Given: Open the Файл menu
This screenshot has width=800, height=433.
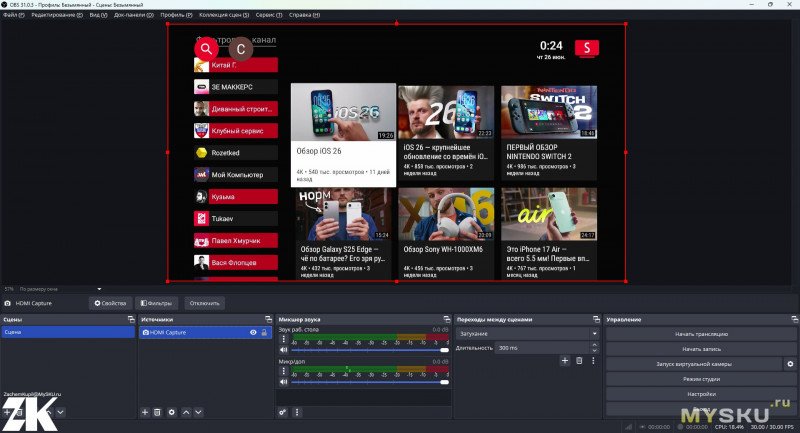Looking at the screenshot, I should pos(13,15).
